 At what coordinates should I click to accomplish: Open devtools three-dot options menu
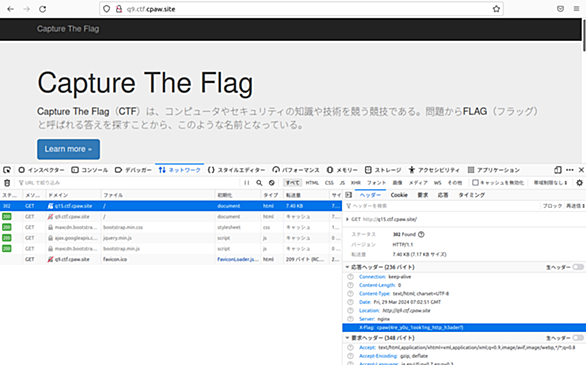click(x=570, y=170)
